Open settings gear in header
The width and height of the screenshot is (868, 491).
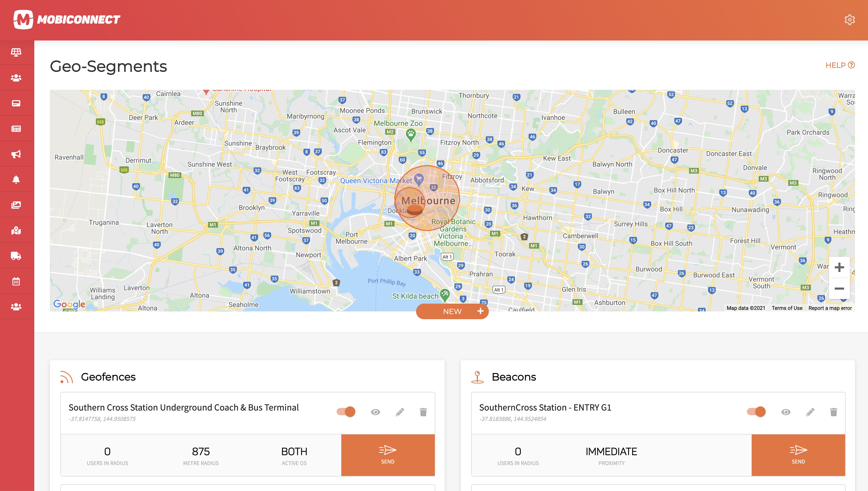click(849, 19)
